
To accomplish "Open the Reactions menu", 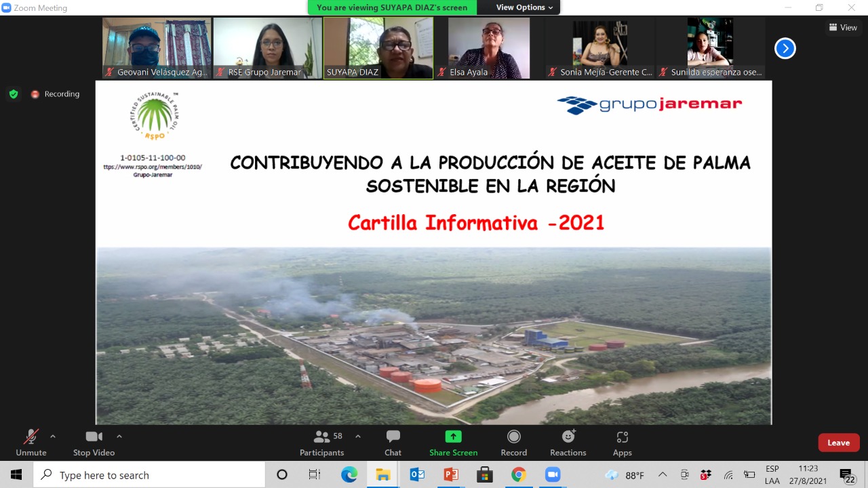I will coord(568,443).
